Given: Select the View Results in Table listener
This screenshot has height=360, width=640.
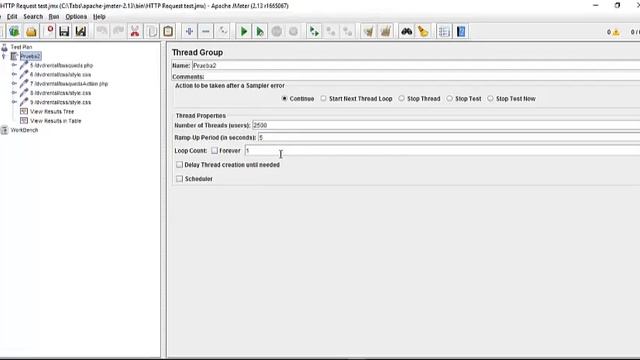Looking at the screenshot, I should 56,121.
